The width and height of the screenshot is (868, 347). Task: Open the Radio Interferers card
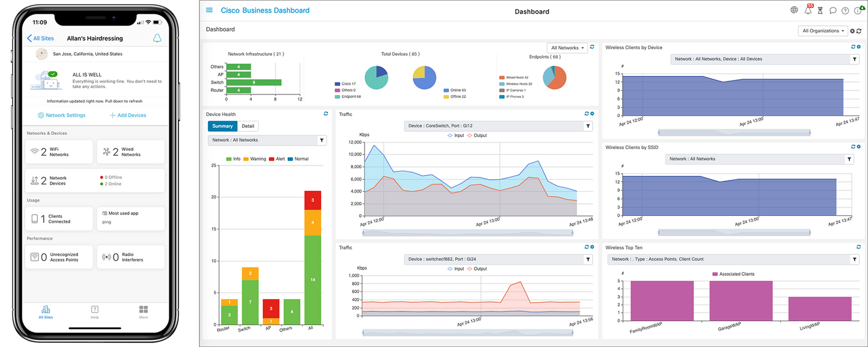[x=130, y=257]
